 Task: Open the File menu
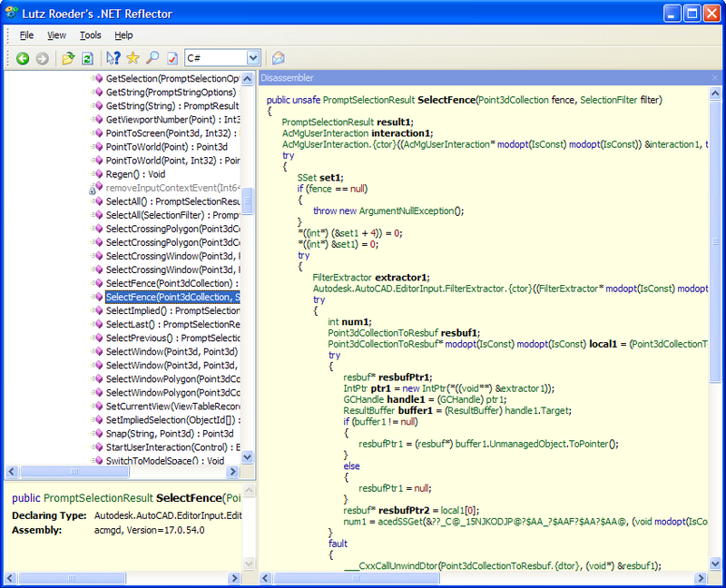pyautogui.click(x=27, y=35)
